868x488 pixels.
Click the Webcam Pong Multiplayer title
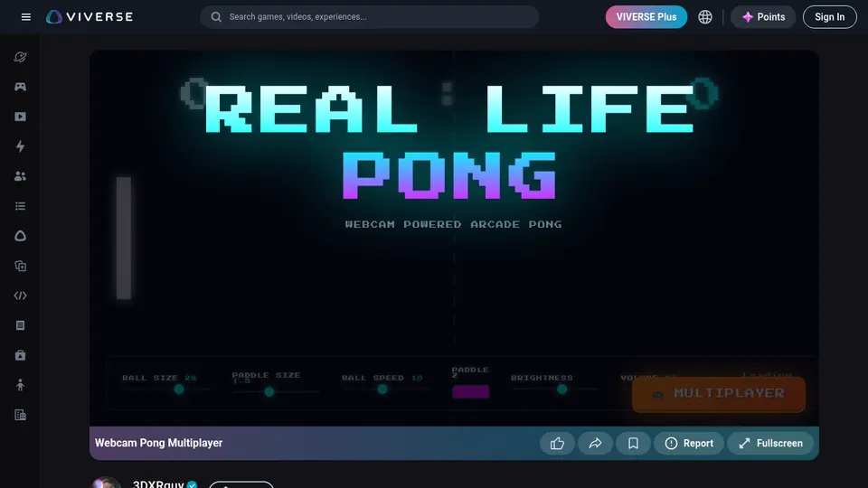pyautogui.click(x=158, y=443)
